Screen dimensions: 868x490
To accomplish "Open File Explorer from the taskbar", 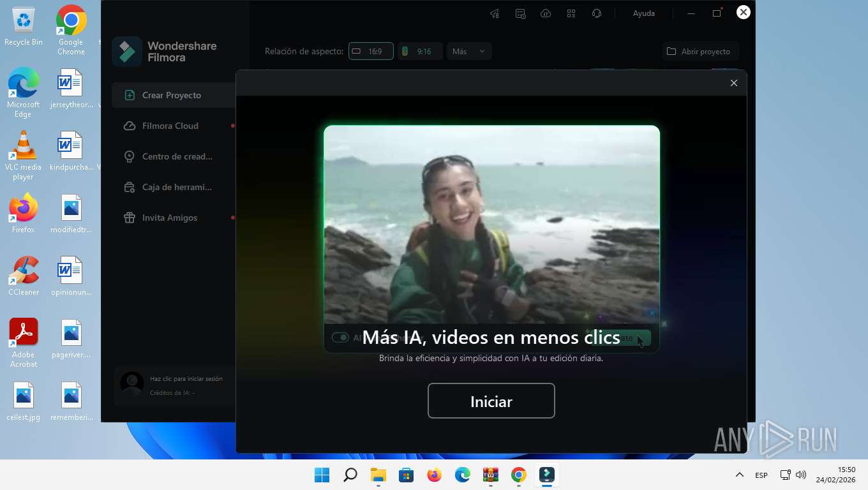I will point(378,475).
